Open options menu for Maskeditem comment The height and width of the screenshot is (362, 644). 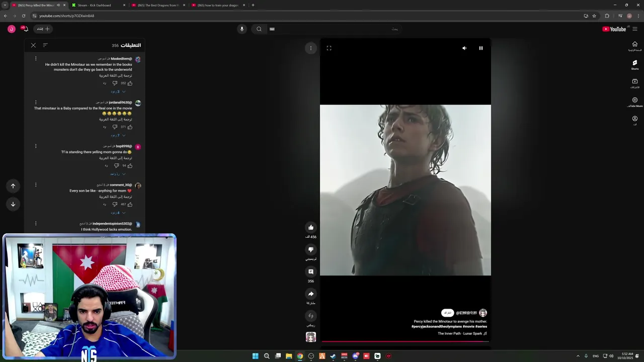pos(36,59)
